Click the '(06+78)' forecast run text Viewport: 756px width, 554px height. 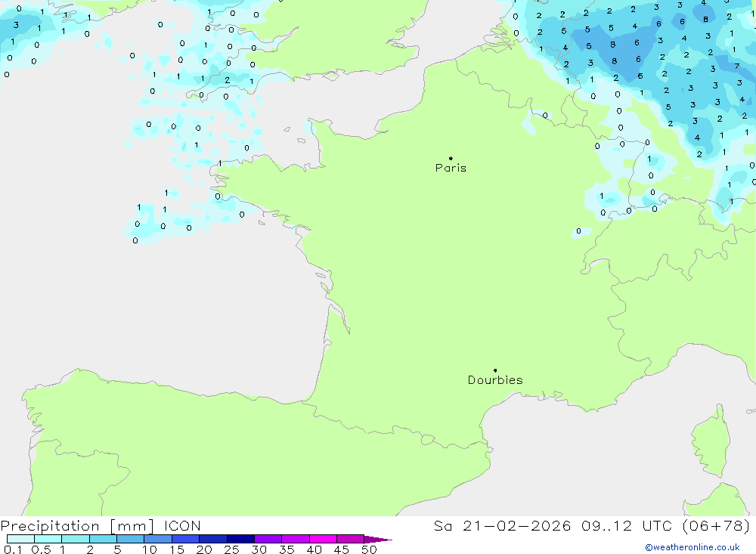(x=717, y=525)
